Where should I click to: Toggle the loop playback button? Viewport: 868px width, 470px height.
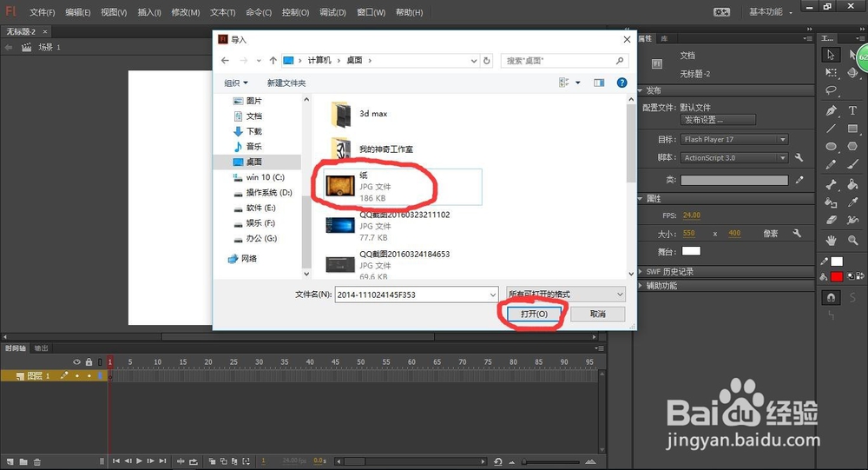pos(194,461)
